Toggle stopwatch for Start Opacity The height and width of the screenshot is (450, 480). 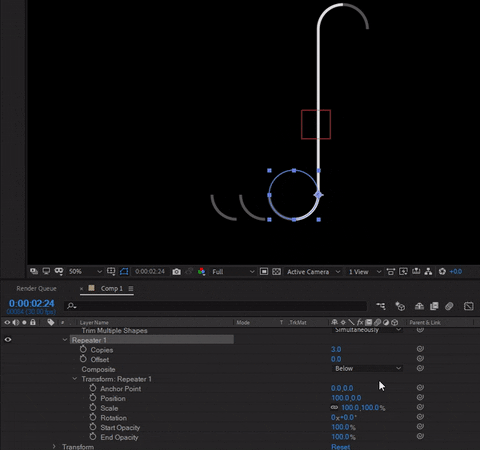point(93,427)
